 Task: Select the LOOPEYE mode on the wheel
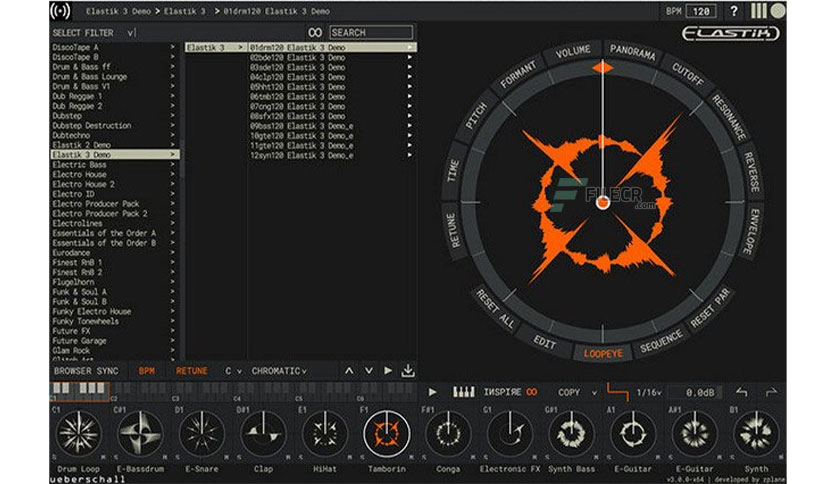tap(603, 353)
